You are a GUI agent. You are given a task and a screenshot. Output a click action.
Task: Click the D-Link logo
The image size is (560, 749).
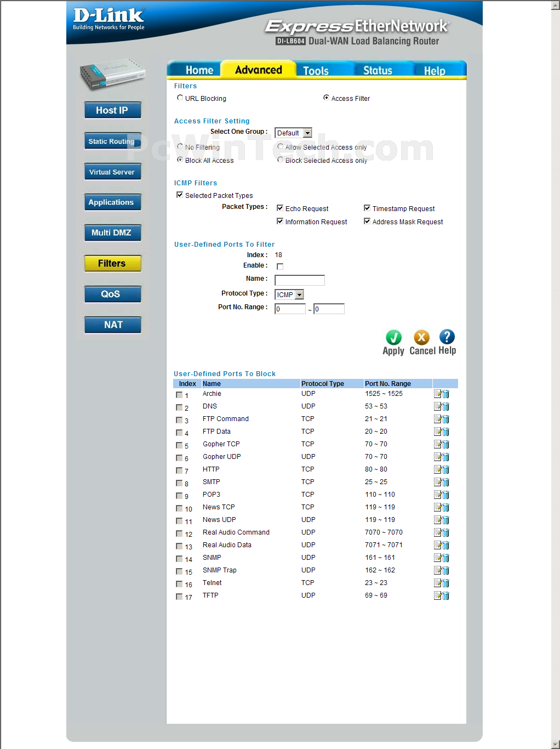pos(108,19)
